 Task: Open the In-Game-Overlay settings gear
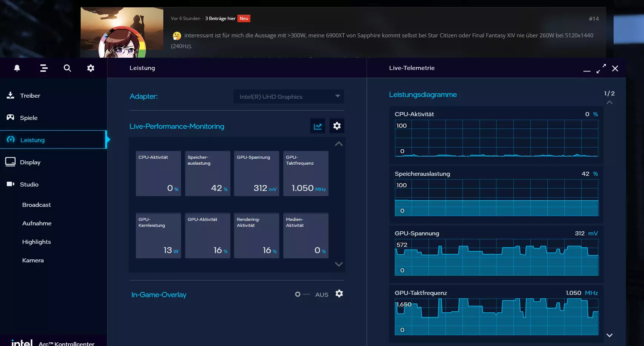pos(339,293)
